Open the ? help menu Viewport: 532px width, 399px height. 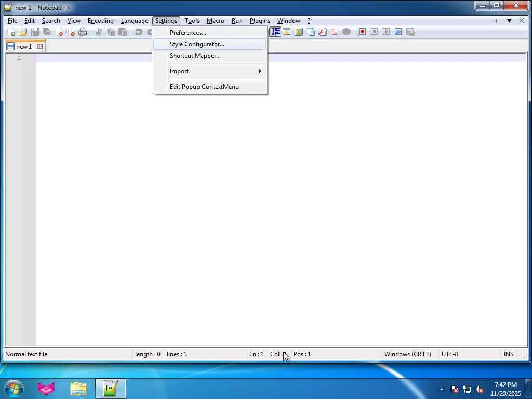(309, 21)
